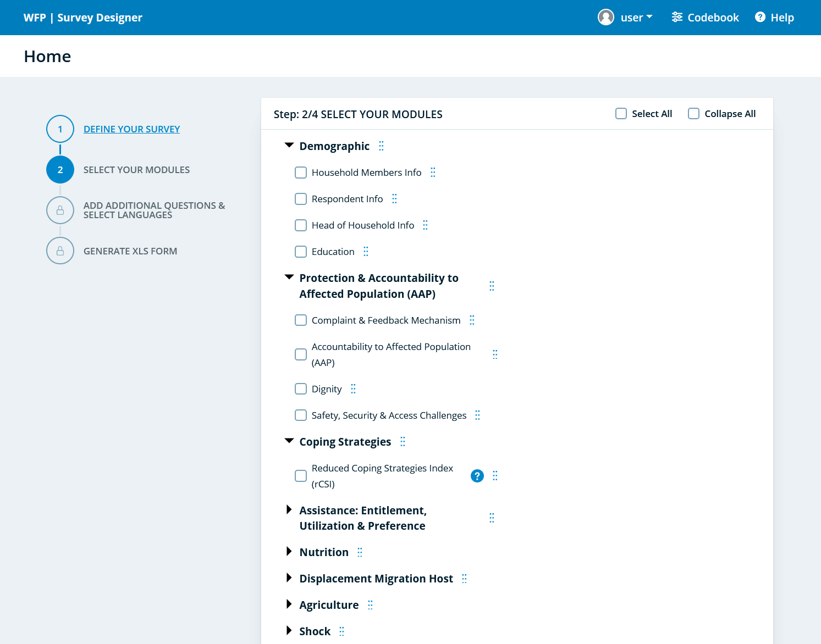Click drag handle for Displacement Migration Host
This screenshot has width=821, height=644.
pos(464,579)
